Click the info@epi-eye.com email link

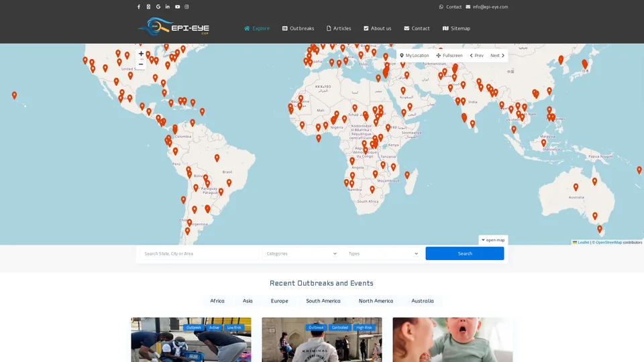click(x=487, y=7)
